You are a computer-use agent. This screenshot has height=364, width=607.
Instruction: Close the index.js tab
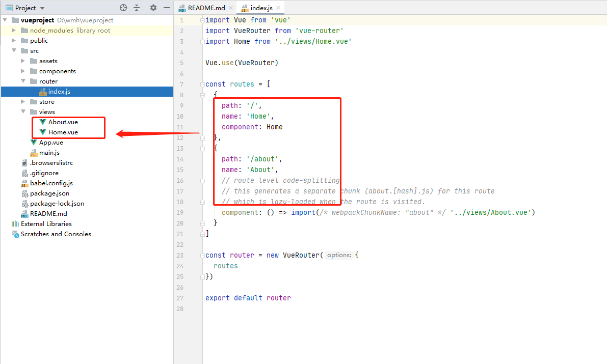pos(278,8)
